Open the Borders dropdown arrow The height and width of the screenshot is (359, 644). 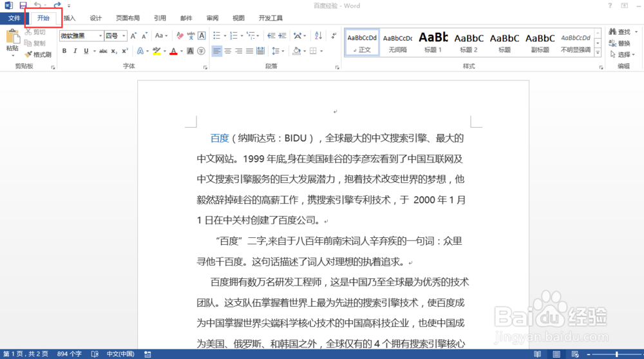[321, 51]
